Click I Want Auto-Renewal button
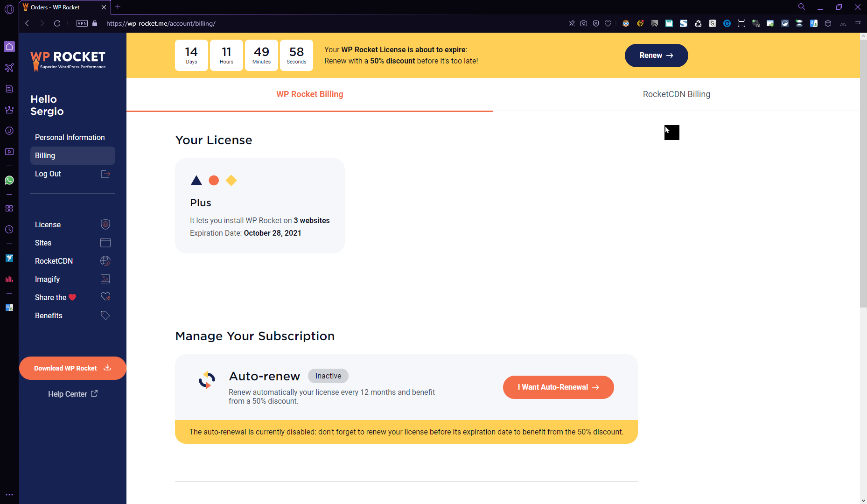Screen dimensions: 867x504 coord(559,387)
